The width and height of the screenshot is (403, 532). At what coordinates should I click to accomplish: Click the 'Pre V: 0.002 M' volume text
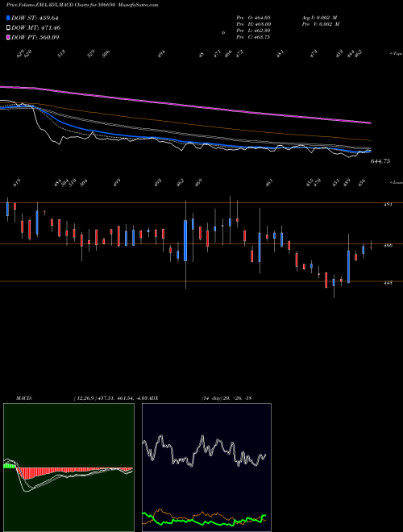coord(321,23)
